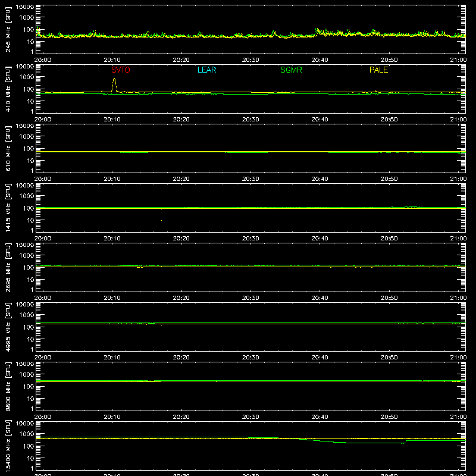Select the 20:50 time label under 4995 MHz plot

[x=389, y=358]
